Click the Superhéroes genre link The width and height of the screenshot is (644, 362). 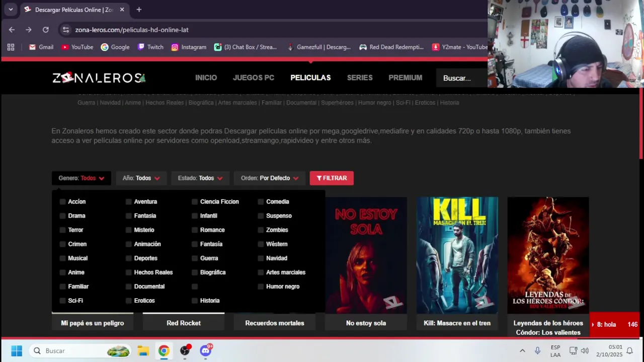(x=338, y=103)
